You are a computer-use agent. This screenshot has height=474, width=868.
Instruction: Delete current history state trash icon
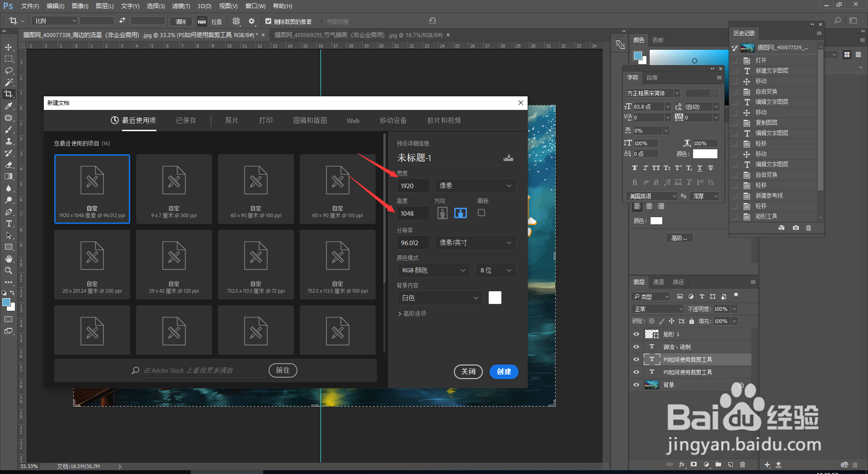(809, 228)
